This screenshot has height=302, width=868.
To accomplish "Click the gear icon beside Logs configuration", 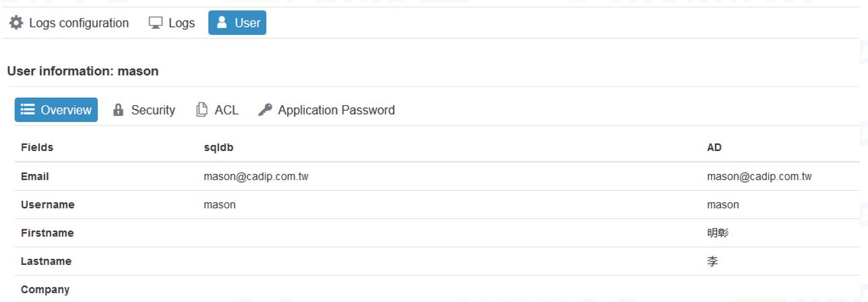I will (x=16, y=23).
